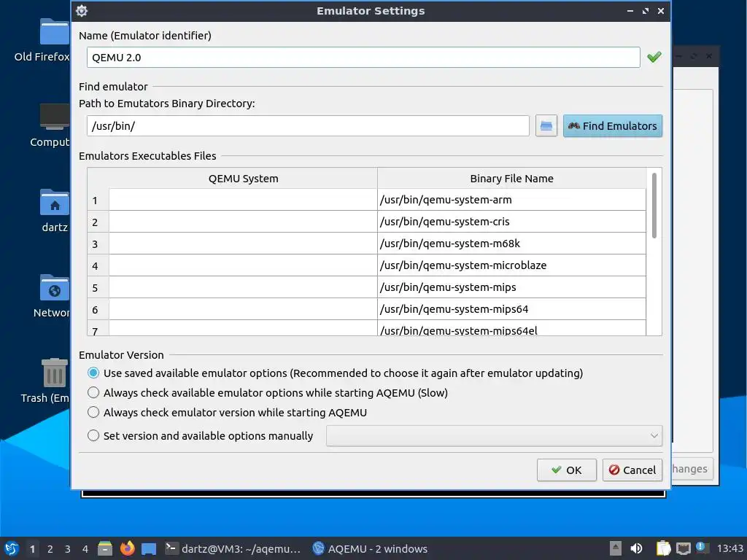Image resolution: width=747 pixels, height=560 pixels.
Task: Switch to dartz@VM3 terminal taskbar entry
Action: click(x=233, y=548)
